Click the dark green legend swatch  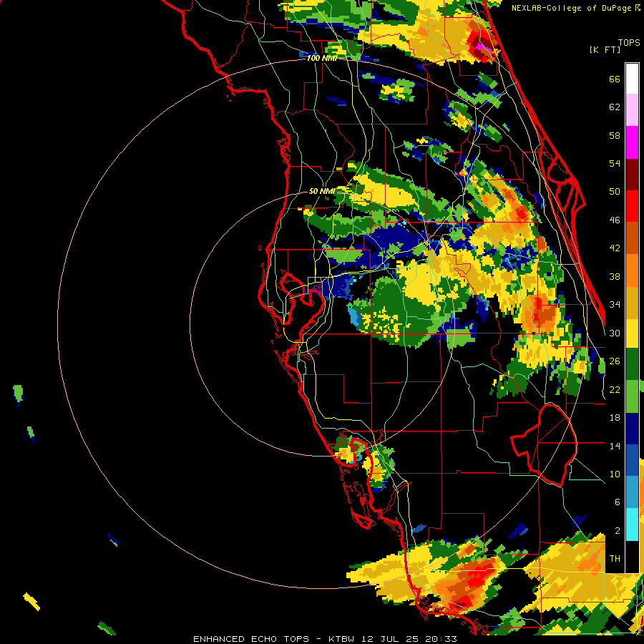632,364
